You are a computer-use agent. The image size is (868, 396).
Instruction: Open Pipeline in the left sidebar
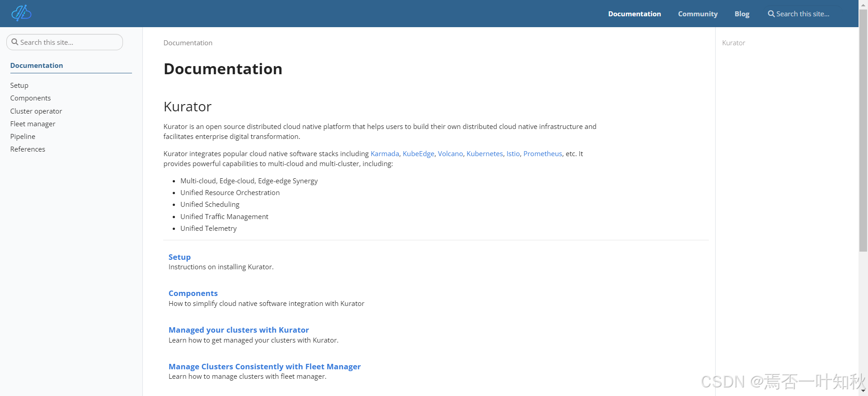[23, 137]
